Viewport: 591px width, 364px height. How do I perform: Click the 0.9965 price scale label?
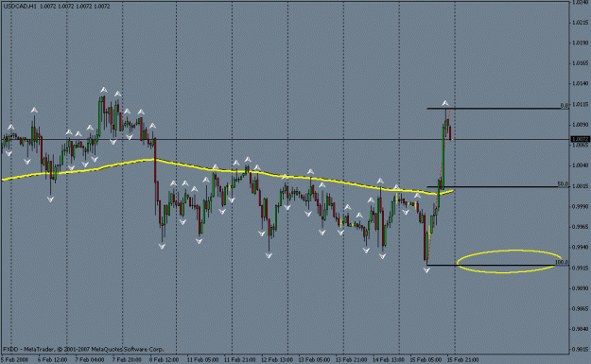(x=581, y=227)
